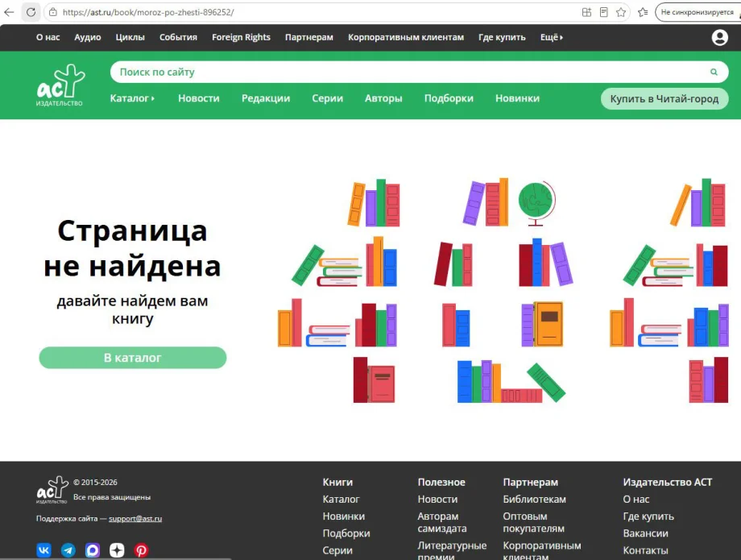Click the footer 'Издательство АСТ' heading
Screen dimensions: 741x560
(x=667, y=482)
